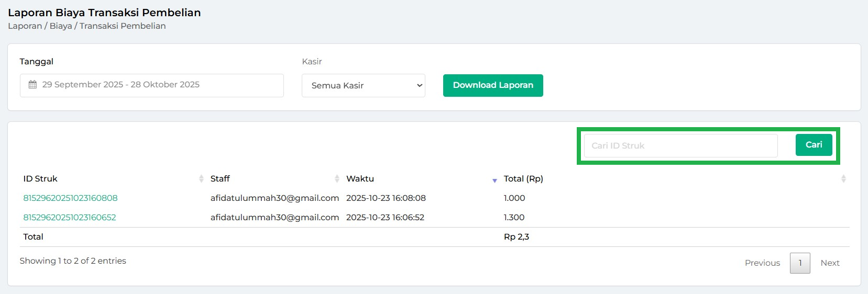Click the sort arrows for the Staff column
The width and height of the screenshot is (868, 294).
click(x=337, y=179)
